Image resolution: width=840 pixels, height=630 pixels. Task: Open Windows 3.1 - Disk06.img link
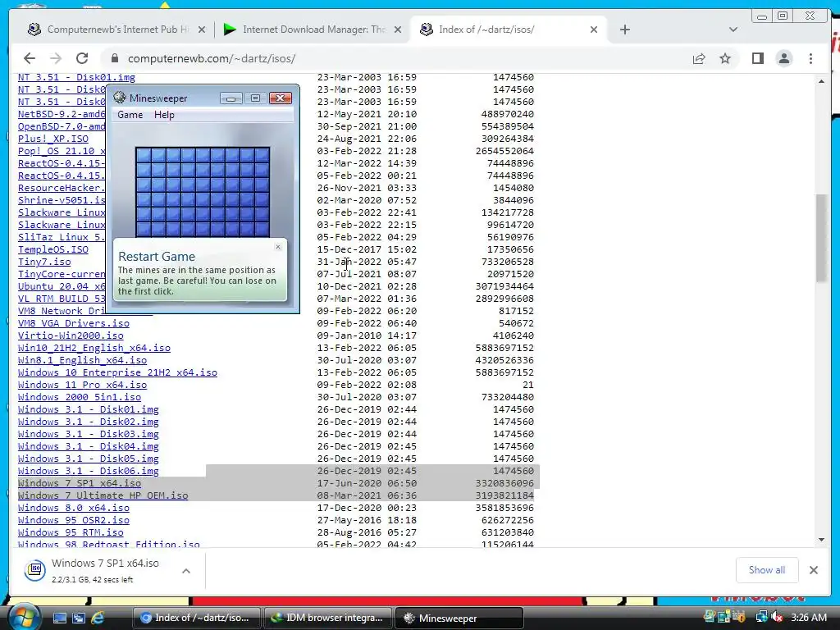pyautogui.click(x=89, y=472)
